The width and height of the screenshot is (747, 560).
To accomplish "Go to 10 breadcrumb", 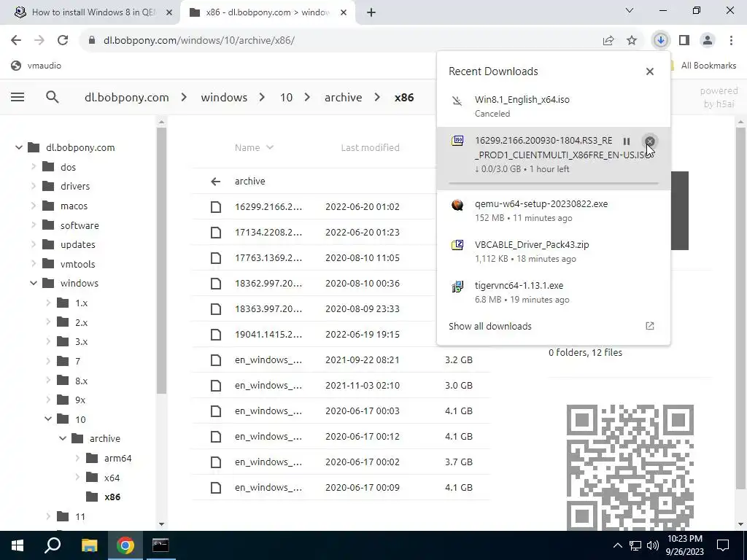I will click(x=286, y=97).
